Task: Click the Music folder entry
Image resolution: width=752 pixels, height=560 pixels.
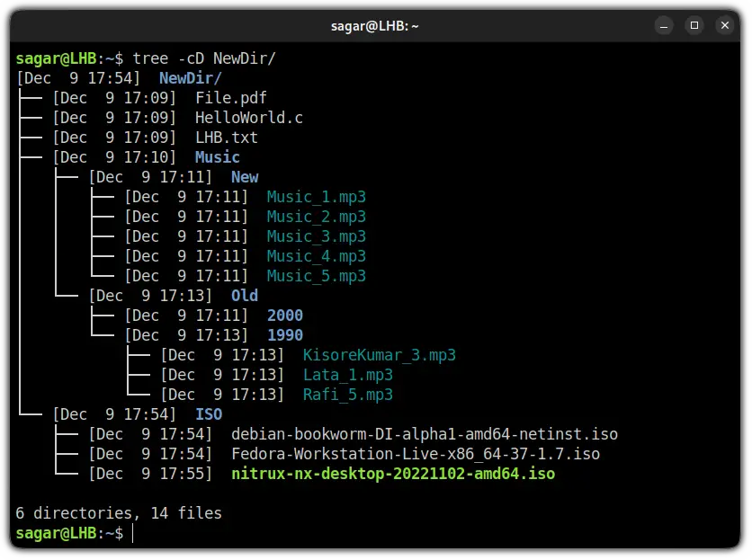Action: [x=217, y=156]
